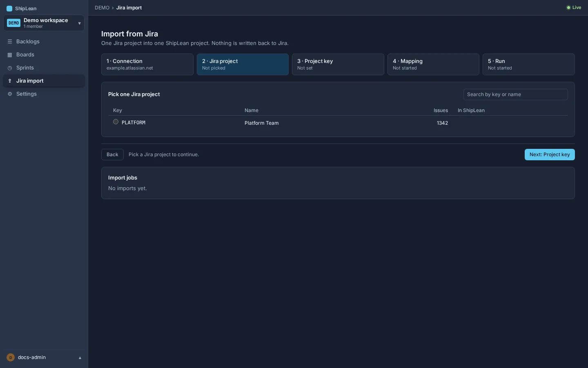Click the DEMO breadcrumb link
The image size is (588, 368).
[x=102, y=8]
